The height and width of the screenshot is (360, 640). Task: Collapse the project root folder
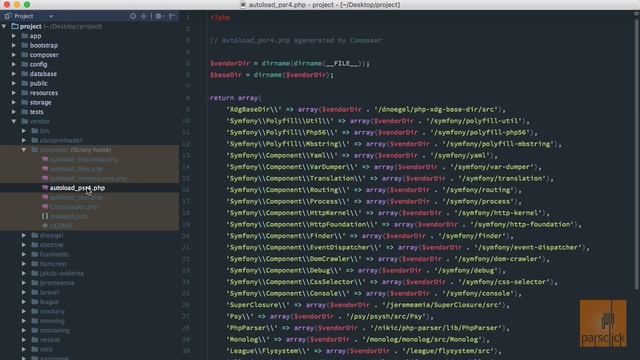pos(4,27)
